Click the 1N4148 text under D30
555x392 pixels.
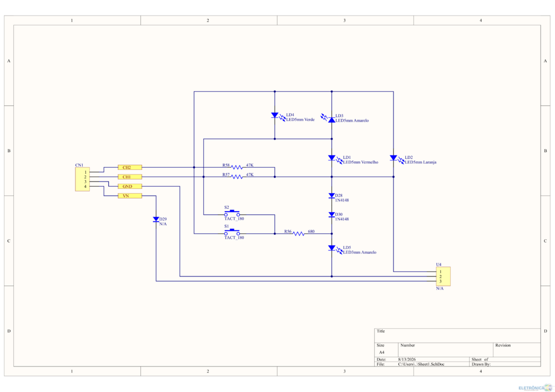pyautogui.click(x=342, y=219)
